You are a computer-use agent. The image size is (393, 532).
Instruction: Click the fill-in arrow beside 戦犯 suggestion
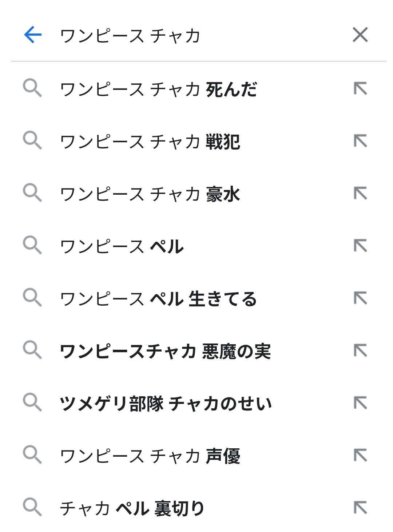click(360, 141)
